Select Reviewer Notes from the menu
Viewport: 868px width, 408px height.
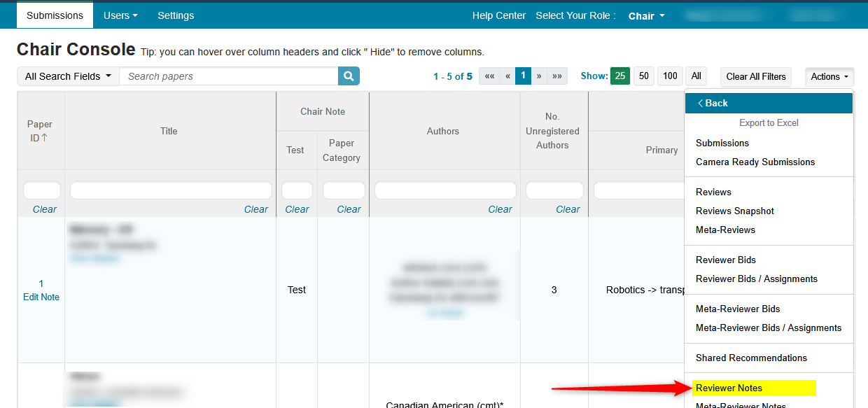(729, 388)
